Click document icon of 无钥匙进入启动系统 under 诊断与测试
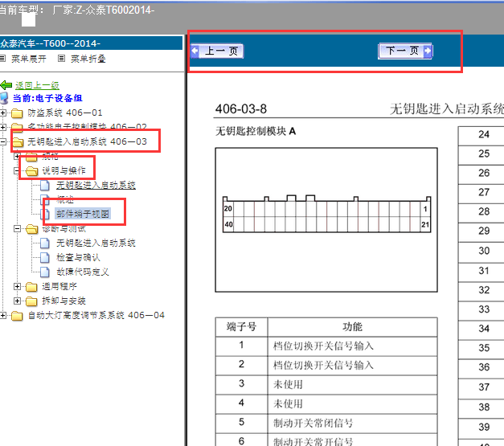 coord(45,243)
